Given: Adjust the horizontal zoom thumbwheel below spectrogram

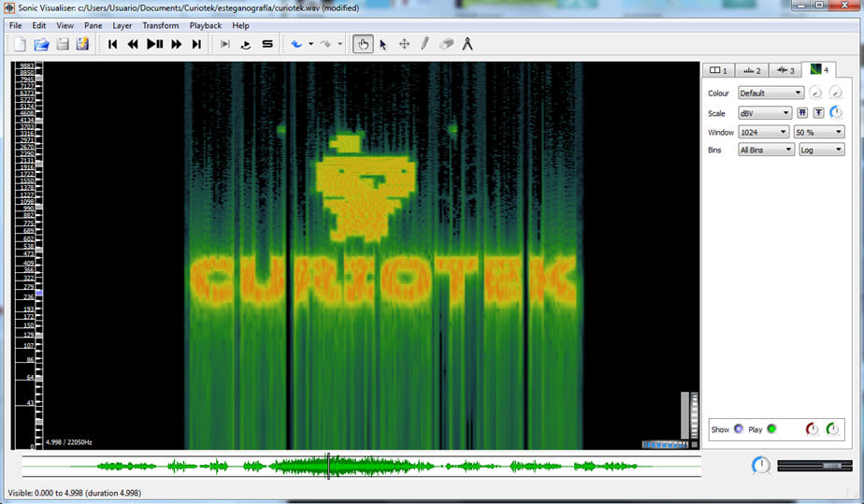Looking at the screenshot, I should (x=666, y=444).
